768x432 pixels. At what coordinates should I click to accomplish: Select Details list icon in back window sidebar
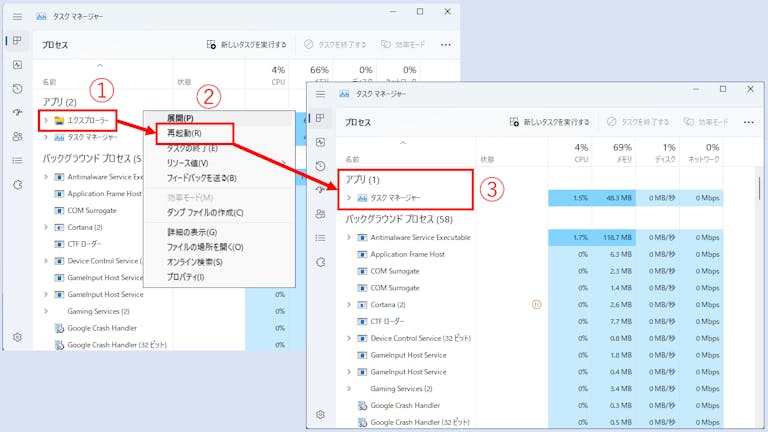pyautogui.click(x=17, y=160)
